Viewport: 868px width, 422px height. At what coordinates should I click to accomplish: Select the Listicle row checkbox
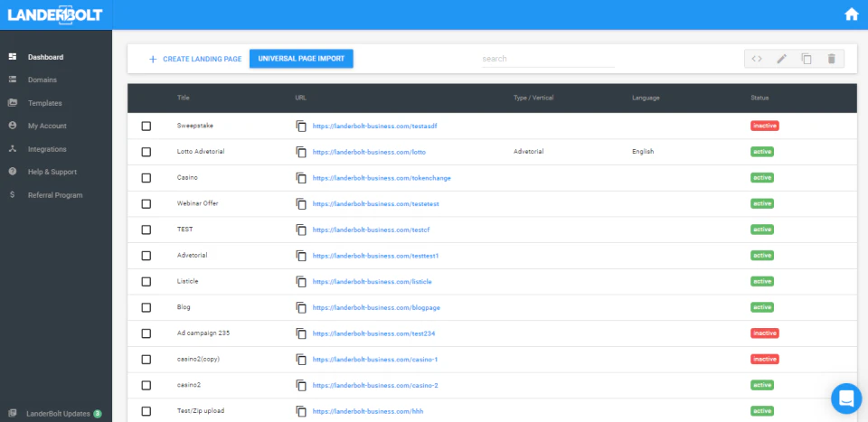[146, 282]
